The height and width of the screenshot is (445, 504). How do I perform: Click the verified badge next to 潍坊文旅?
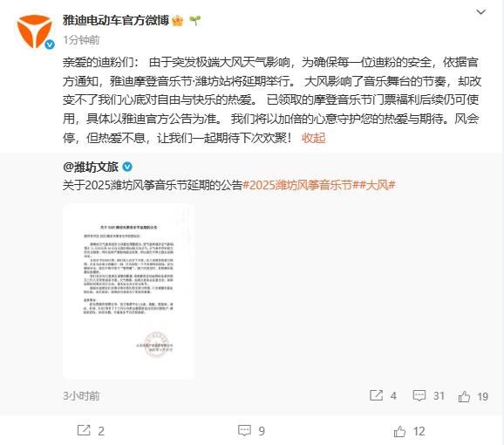click(127, 167)
